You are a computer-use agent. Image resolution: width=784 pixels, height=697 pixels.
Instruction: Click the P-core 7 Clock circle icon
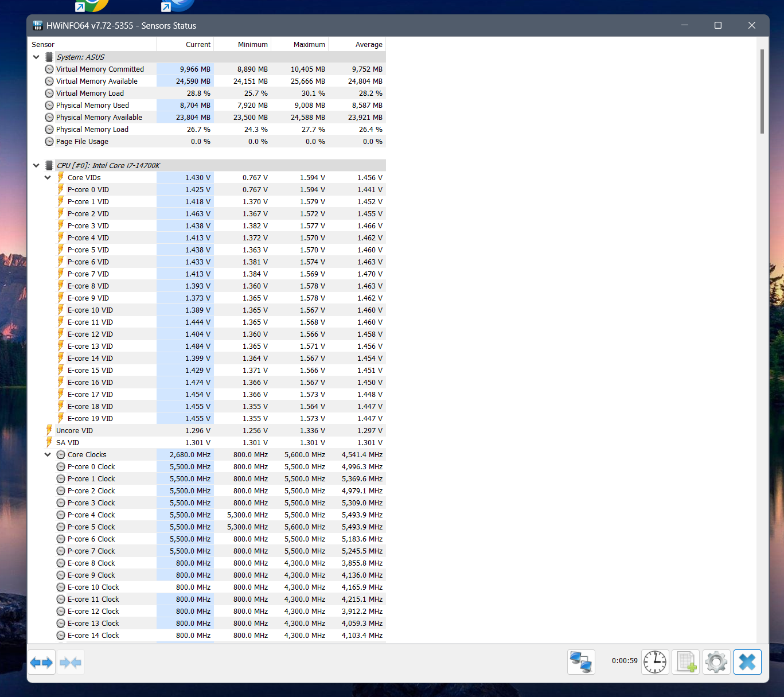61,551
